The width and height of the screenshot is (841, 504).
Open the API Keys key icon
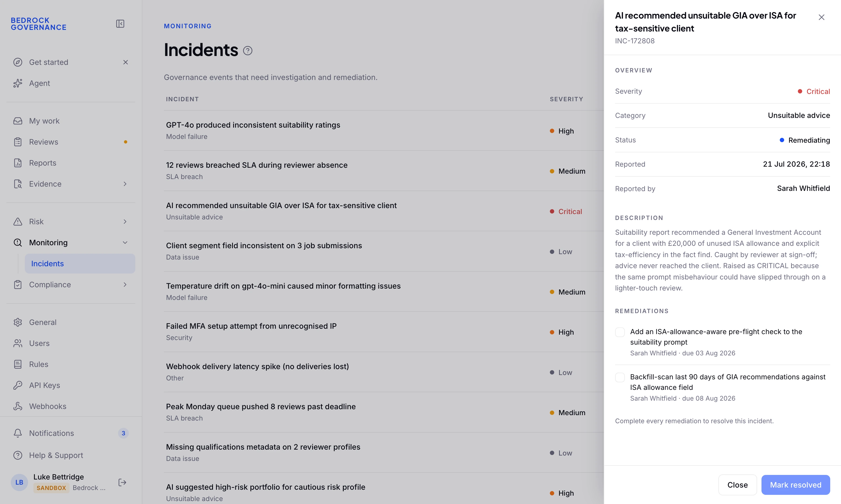click(18, 385)
